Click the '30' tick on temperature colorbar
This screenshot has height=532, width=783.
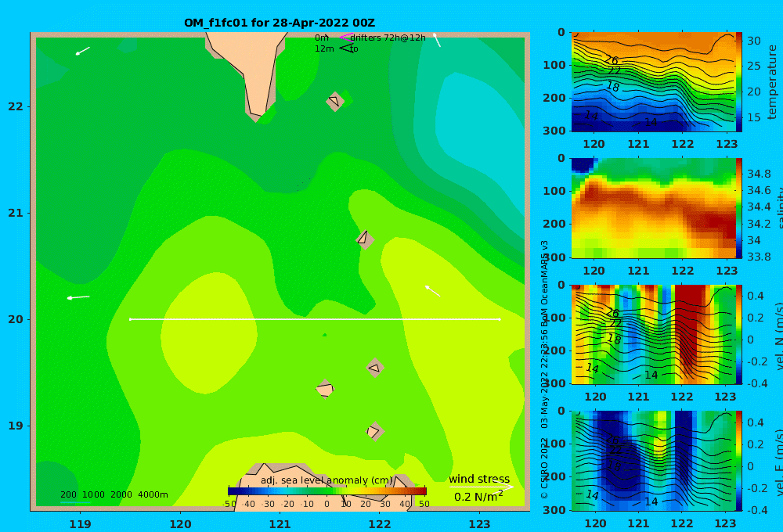753,41
